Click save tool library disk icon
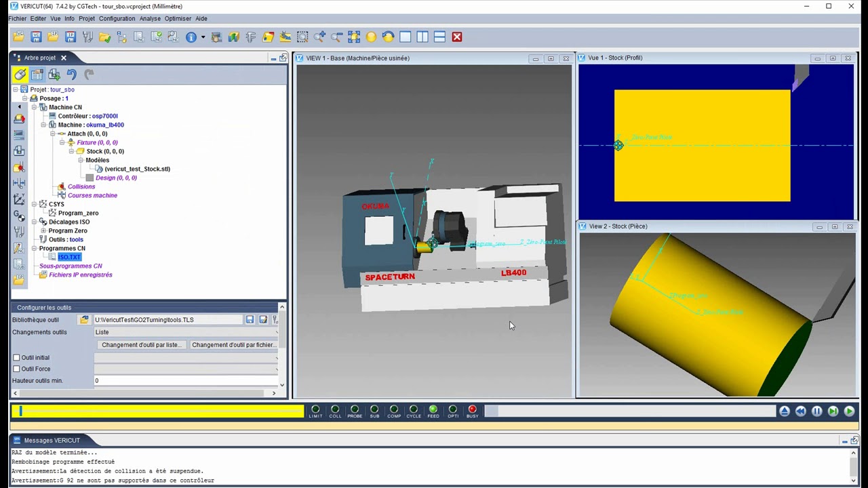The image size is (868, 488). (x=250, y=320)
